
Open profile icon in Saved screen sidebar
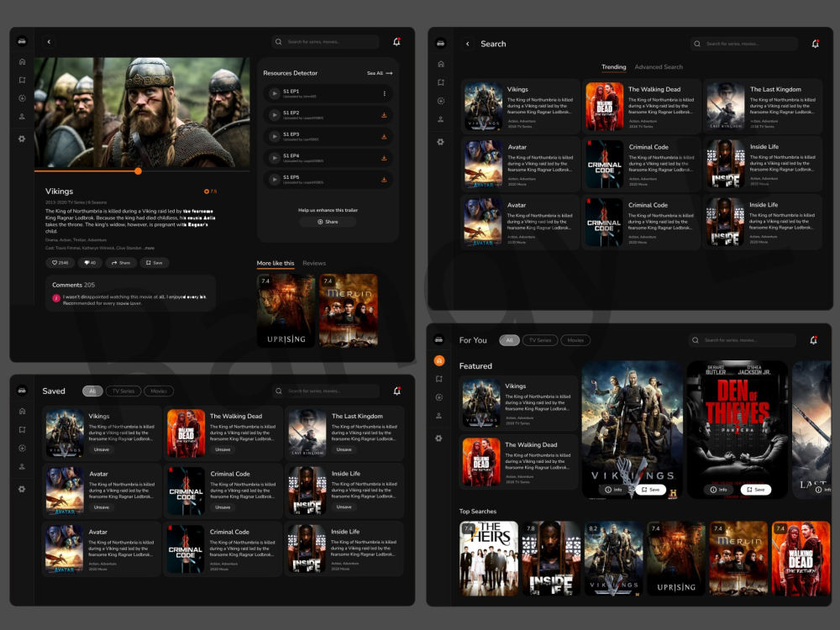(x=22, y=466)
